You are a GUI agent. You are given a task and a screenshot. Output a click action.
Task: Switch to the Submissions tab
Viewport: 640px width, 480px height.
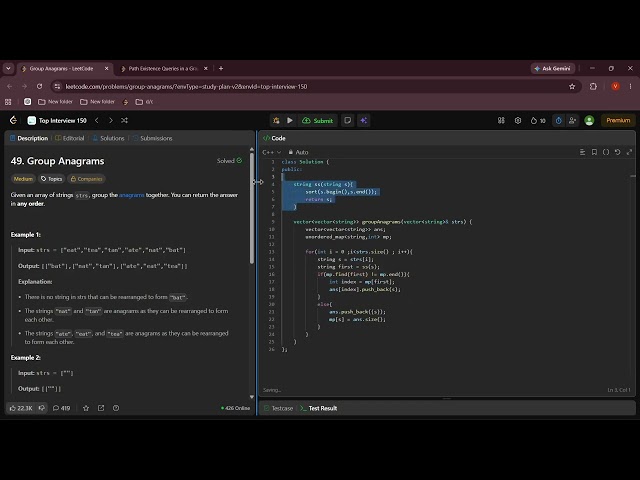point(153,138)
